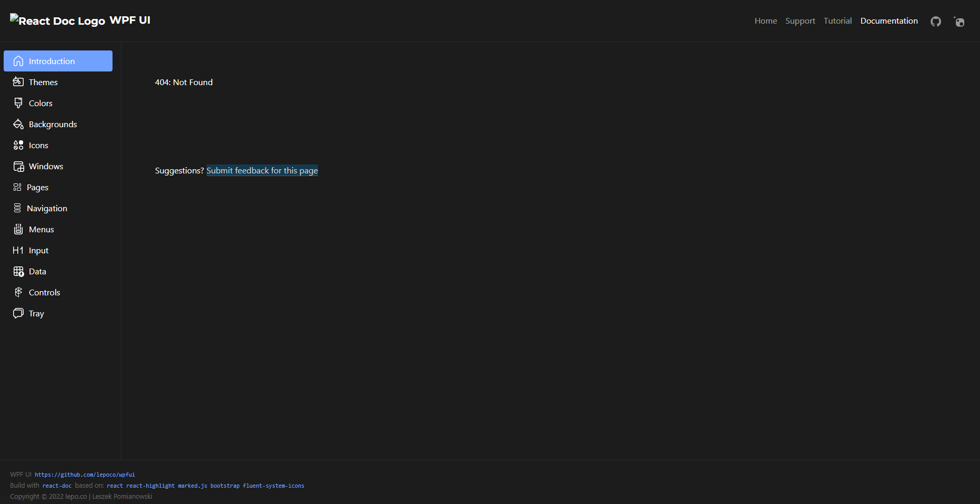This screenshot has width=980, height=504.
Task: Open the Tutorial section
Action: coord(837,20)
